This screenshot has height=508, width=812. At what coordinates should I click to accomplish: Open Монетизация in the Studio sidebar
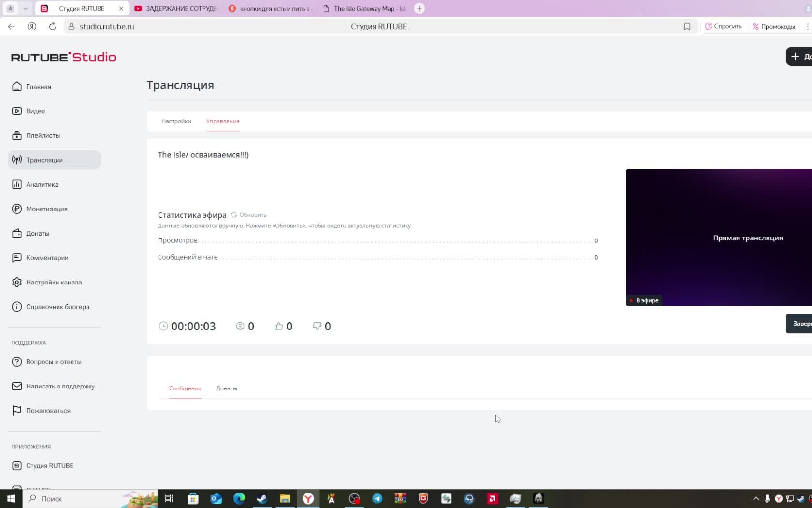(x=40, y=209)
